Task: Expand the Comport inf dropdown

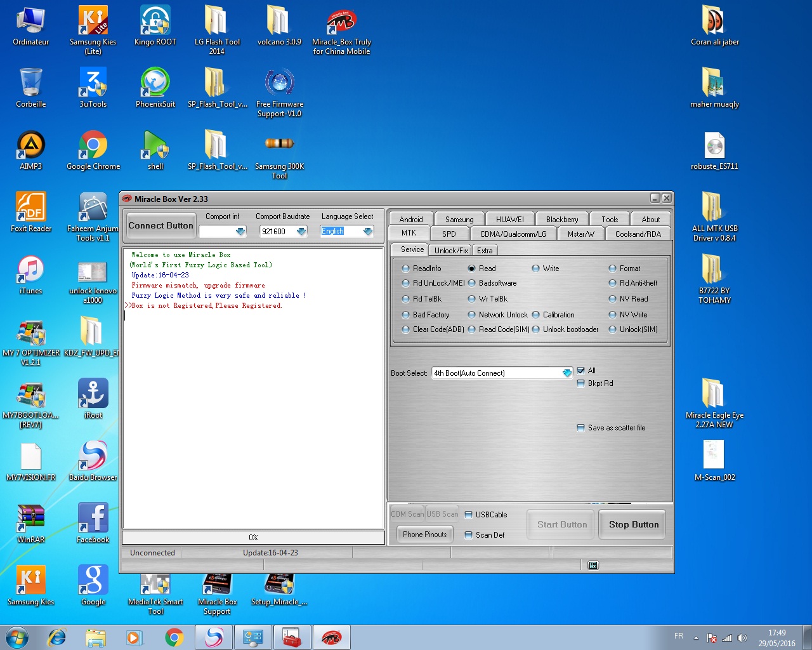Action: coord(240,232)
